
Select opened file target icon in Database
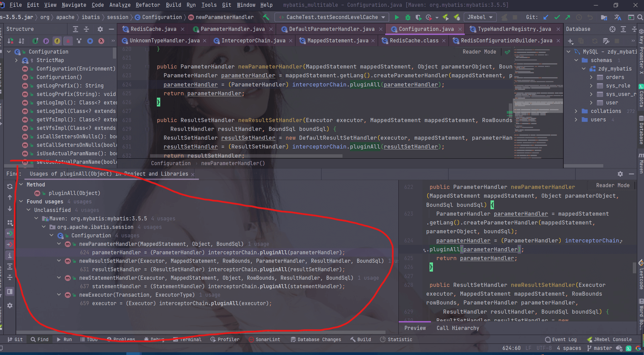point(612,29)
